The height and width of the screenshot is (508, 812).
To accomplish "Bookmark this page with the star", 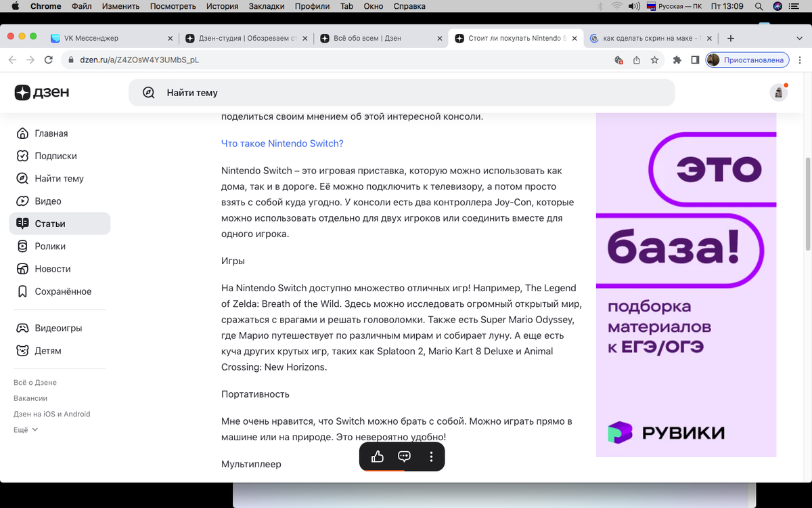I will [654, 60].
